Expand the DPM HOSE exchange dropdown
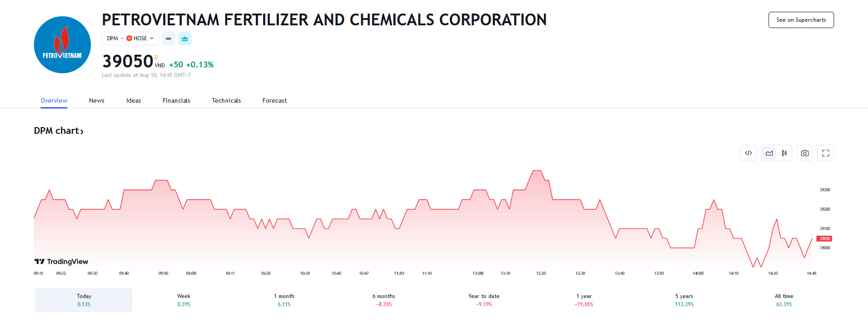868x336 pixels. click(130, 38)
